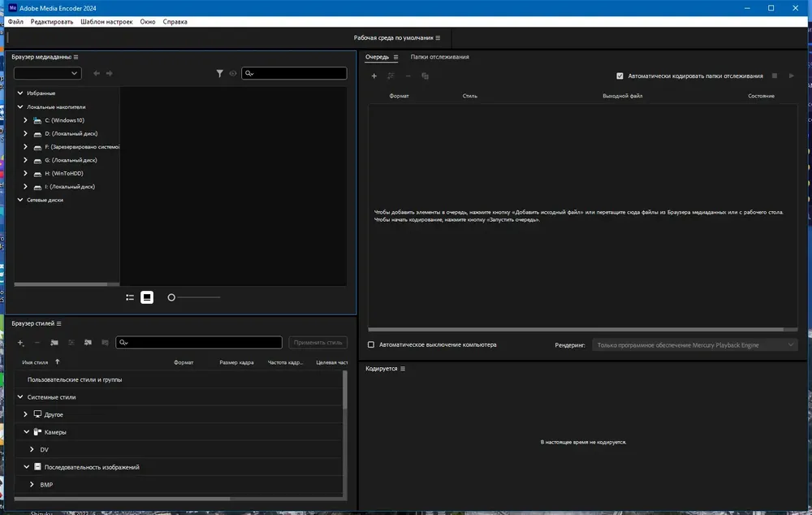Click the search magnifier in Preset Browser field

pyautogui.click(x=123, y=343)
